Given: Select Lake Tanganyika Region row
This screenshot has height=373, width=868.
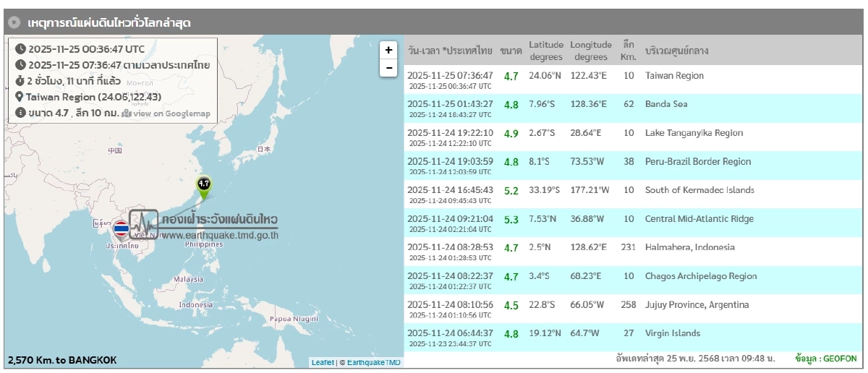Looking at the screenshot, I should [x=633, y=137].
